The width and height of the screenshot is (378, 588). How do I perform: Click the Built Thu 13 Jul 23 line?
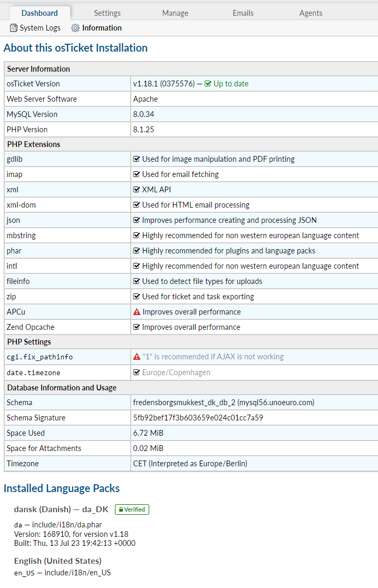(x=75, y=543)
